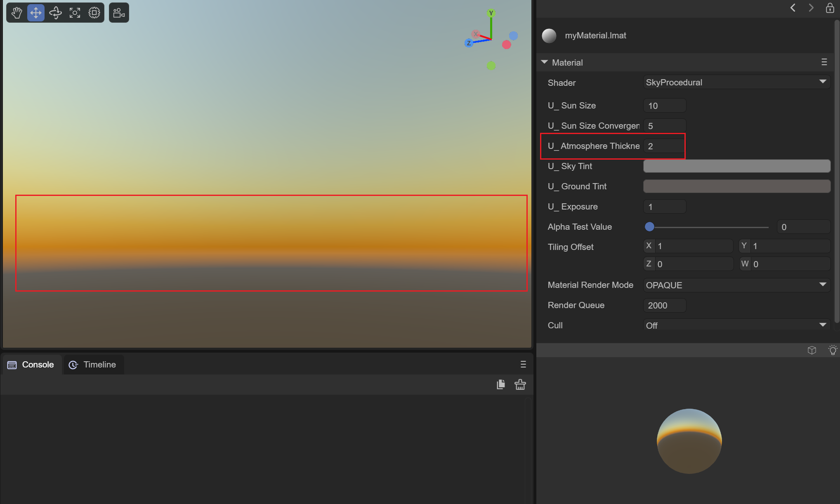Go back with the inspector left arrow
The image size is (840, 504).
[793, 8]
